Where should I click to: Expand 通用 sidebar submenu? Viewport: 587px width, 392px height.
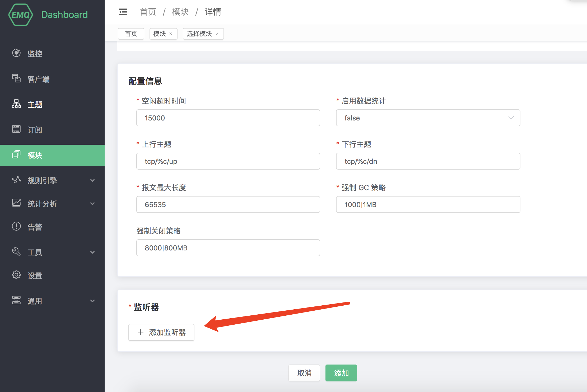(x=92, y=301)
